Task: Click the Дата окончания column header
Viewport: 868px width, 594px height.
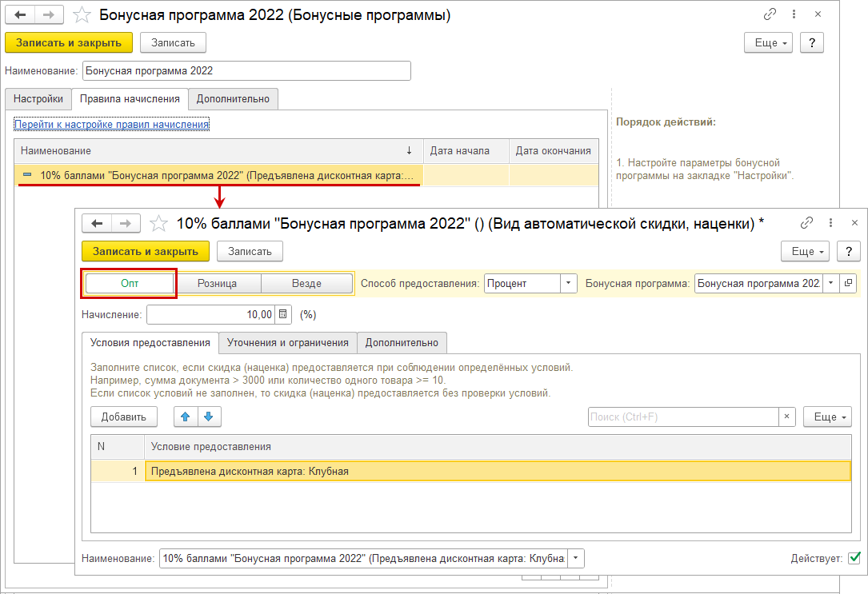Action: pyautogui.click(x=554, y=150)
